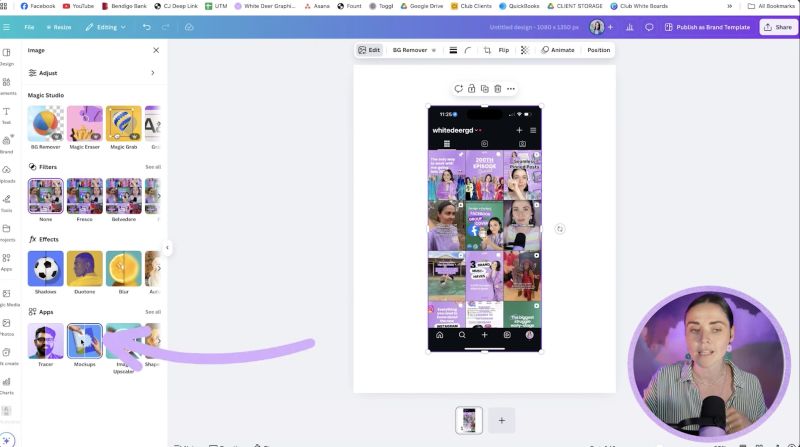Open the File menu

(x=30, y=27)
